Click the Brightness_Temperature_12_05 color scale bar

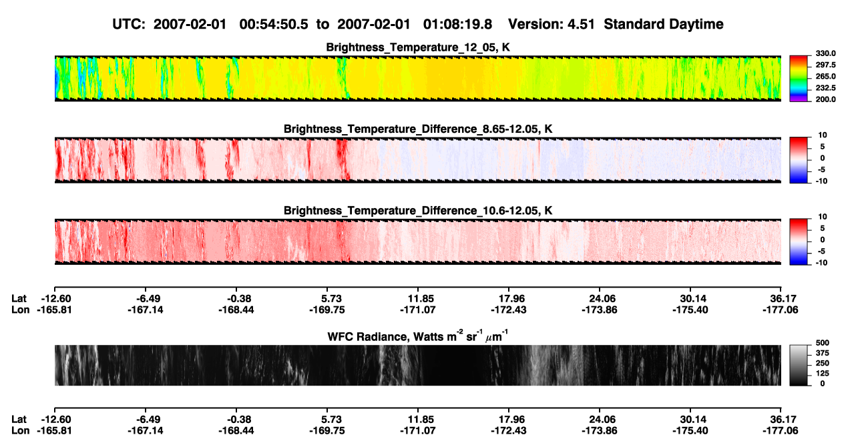(799, 77)
